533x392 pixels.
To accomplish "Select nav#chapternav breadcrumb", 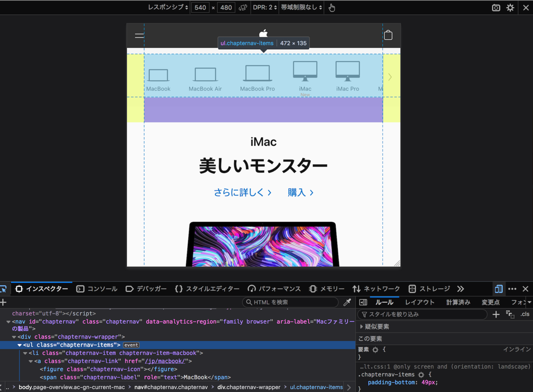I will tap(171, 387).
